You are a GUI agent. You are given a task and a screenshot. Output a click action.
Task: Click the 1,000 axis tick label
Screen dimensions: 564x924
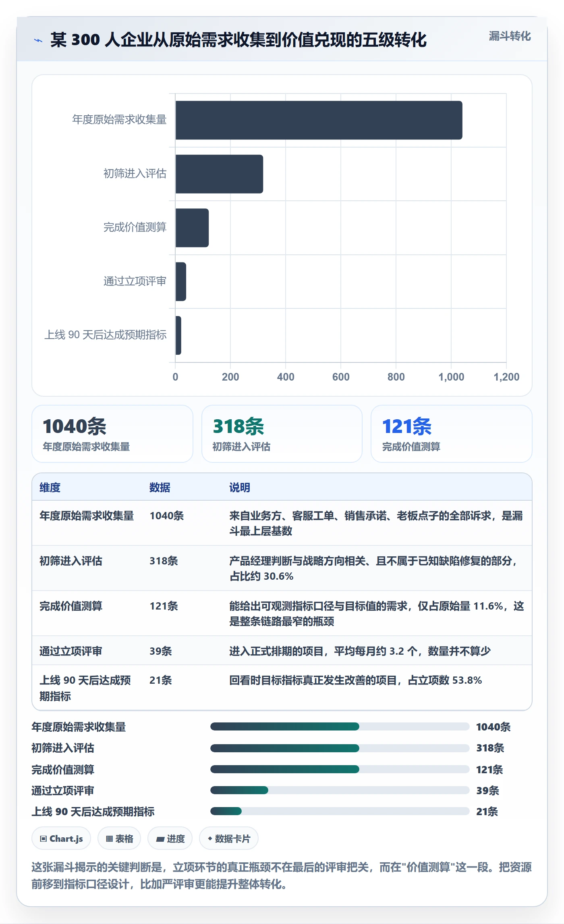click(451, 377)
